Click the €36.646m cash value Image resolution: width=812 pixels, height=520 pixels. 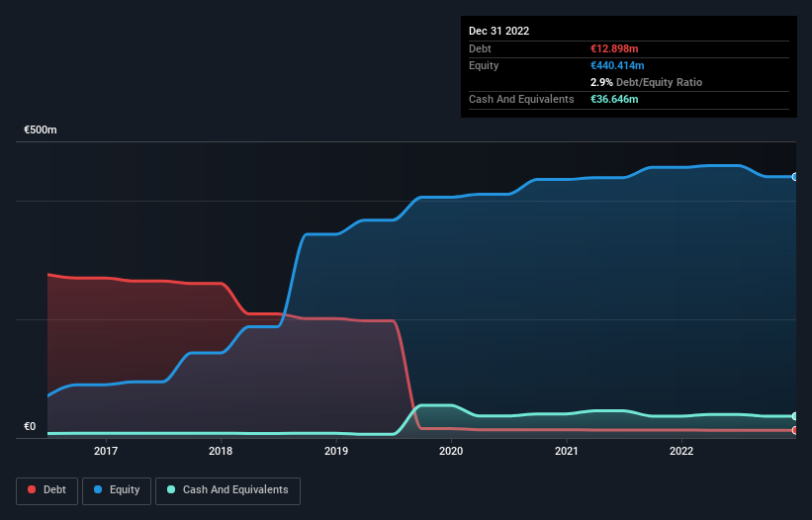pyautogui.click(x=614, y=99)
